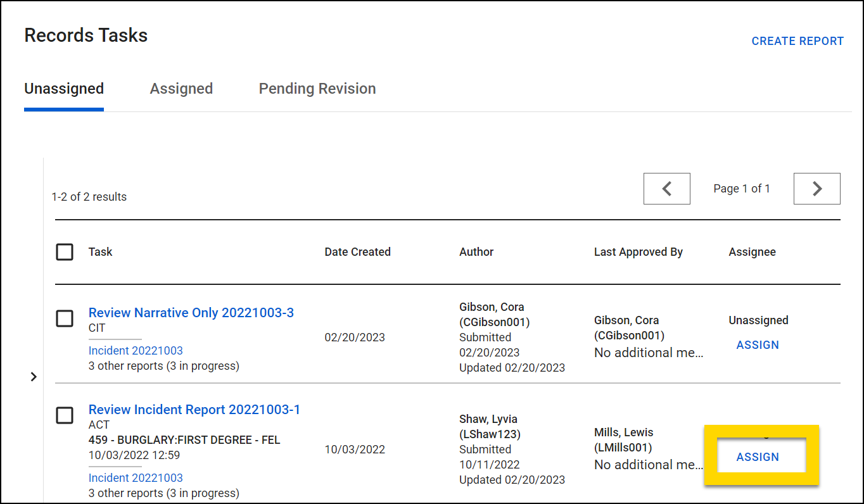Open the Pending Revision tab

(x=317, y=89)
